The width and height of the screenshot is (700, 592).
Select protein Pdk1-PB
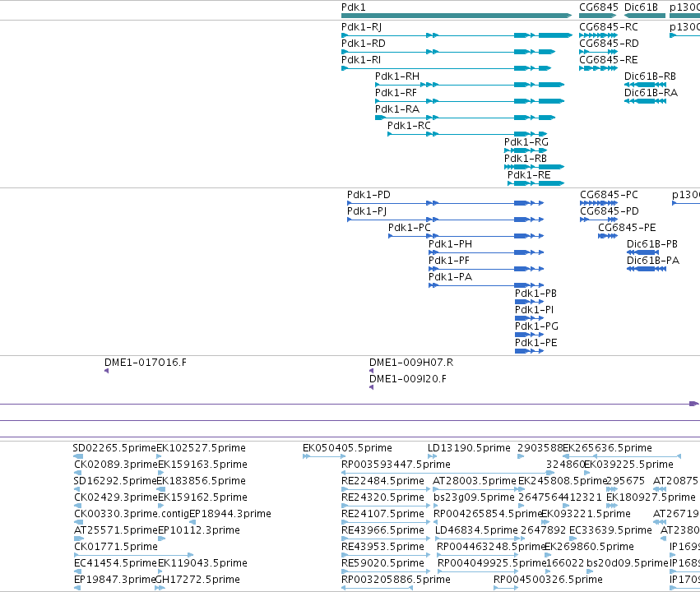click(x=530, y=302)
